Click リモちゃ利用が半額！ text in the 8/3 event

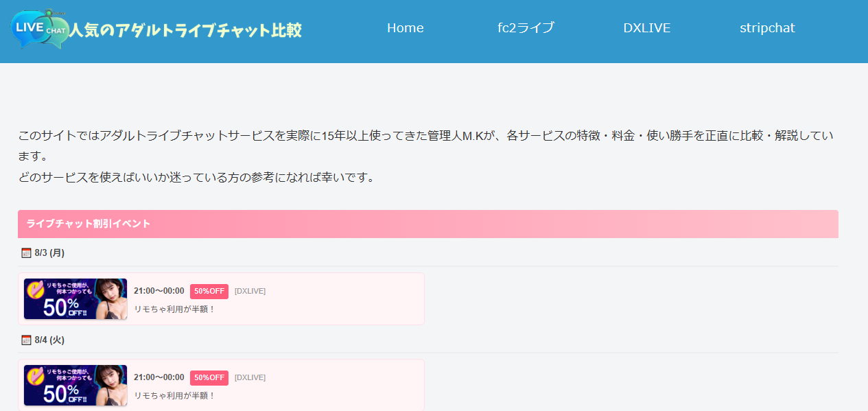pyautogui.click(x=175, y=309)
